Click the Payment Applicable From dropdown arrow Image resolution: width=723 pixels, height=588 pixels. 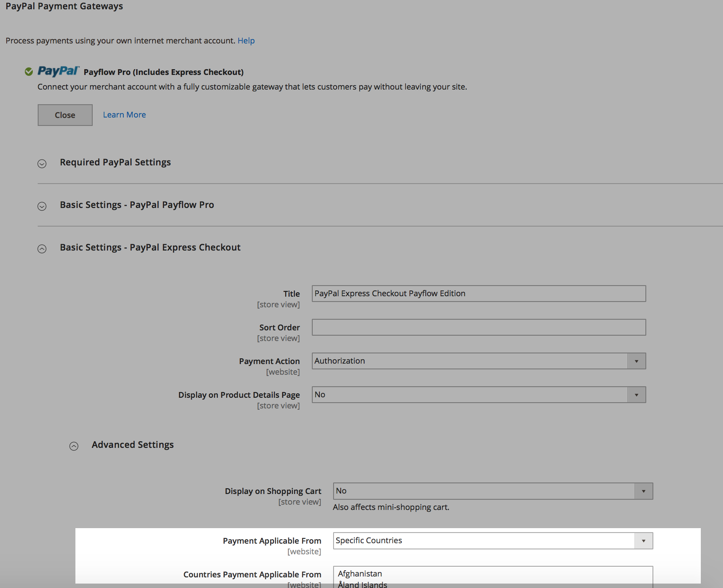pos(644,541)
